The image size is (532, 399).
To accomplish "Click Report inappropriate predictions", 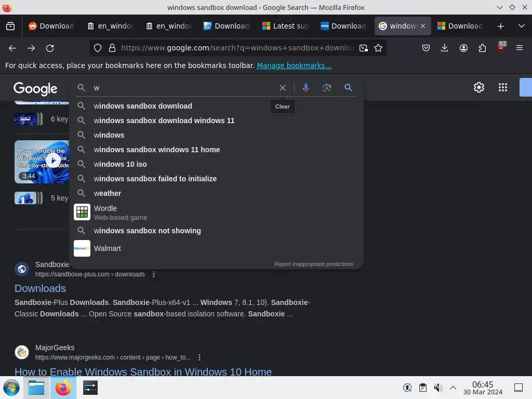I will [313, 264].
